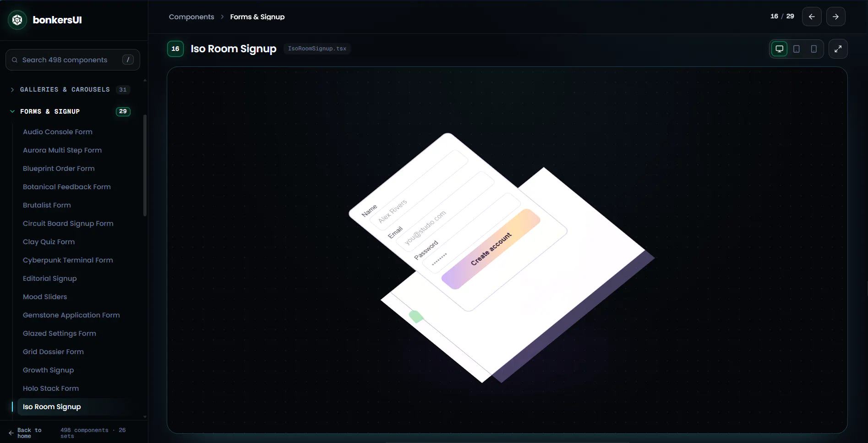Open Grid Dossier Form
868x443 pixels.
53,352
